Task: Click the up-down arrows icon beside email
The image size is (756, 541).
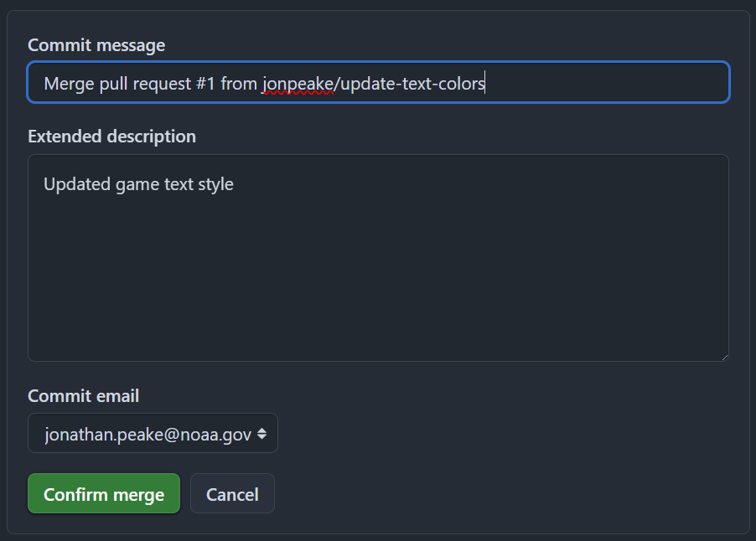Action: coord(261,434)
